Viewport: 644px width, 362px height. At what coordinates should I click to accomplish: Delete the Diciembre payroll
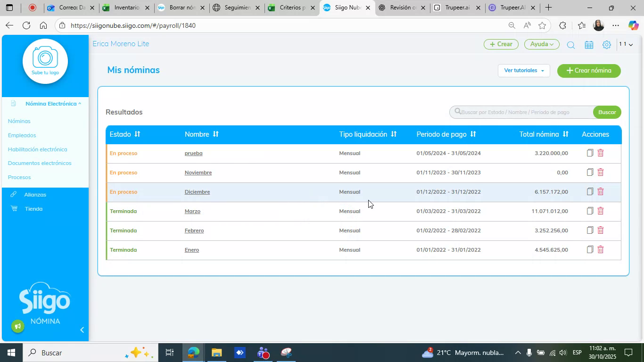click(601, 191)
